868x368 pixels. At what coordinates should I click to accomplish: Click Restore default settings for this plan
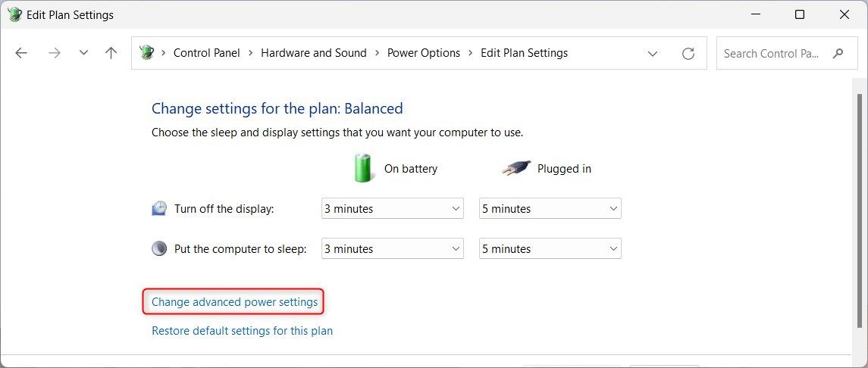tap(242, 331)
